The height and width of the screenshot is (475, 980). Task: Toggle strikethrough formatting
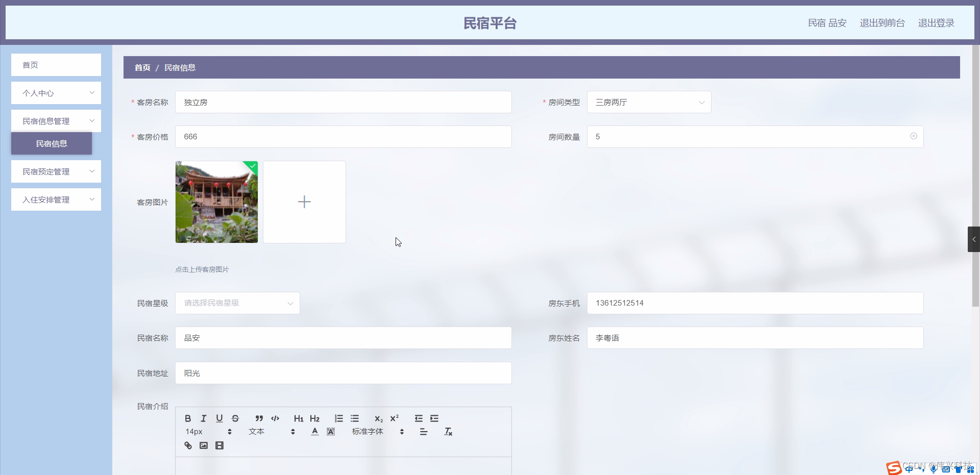click(235, 418)
